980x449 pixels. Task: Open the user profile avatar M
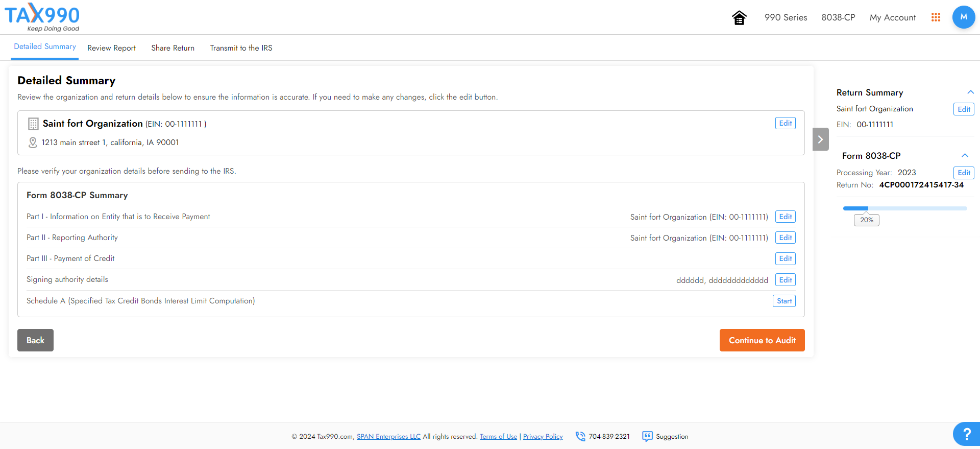pyautogui.click(x=963, y=17)
